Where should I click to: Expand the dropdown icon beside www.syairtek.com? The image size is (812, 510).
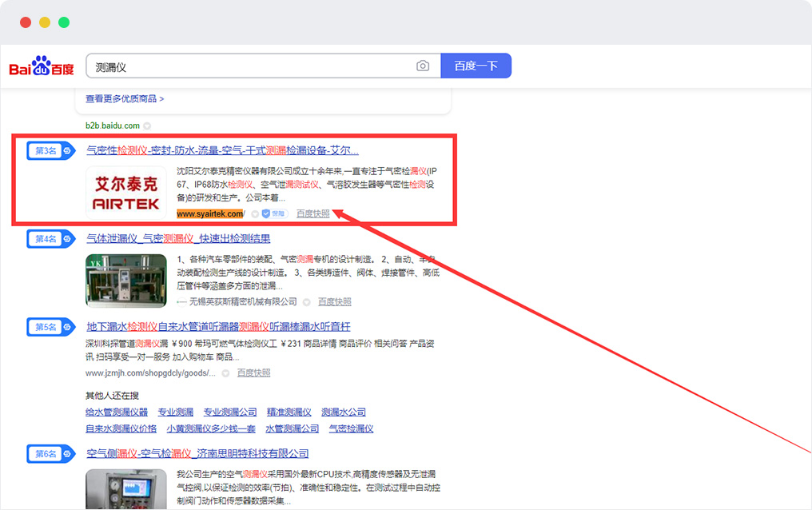255,214
